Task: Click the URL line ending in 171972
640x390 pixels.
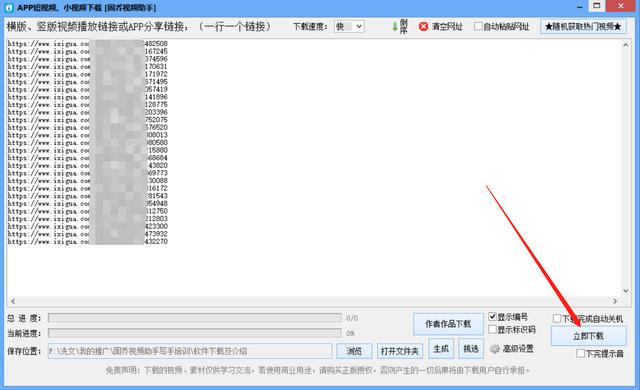Action: point(87,74)
